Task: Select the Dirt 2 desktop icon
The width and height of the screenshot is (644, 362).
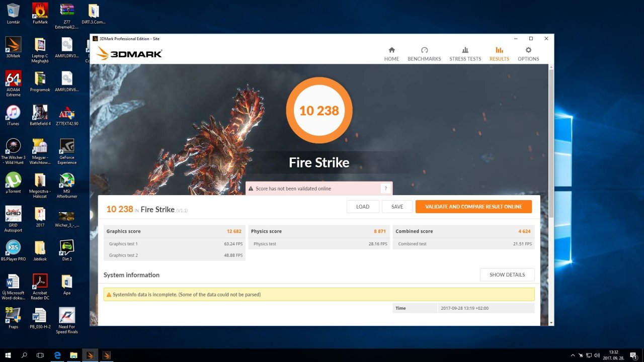Action: pos(67,250)
